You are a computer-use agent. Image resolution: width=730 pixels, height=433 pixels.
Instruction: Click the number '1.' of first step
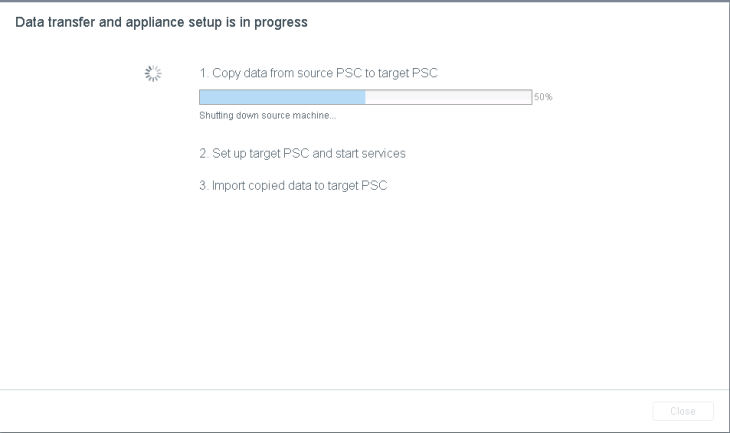[204, 73]
